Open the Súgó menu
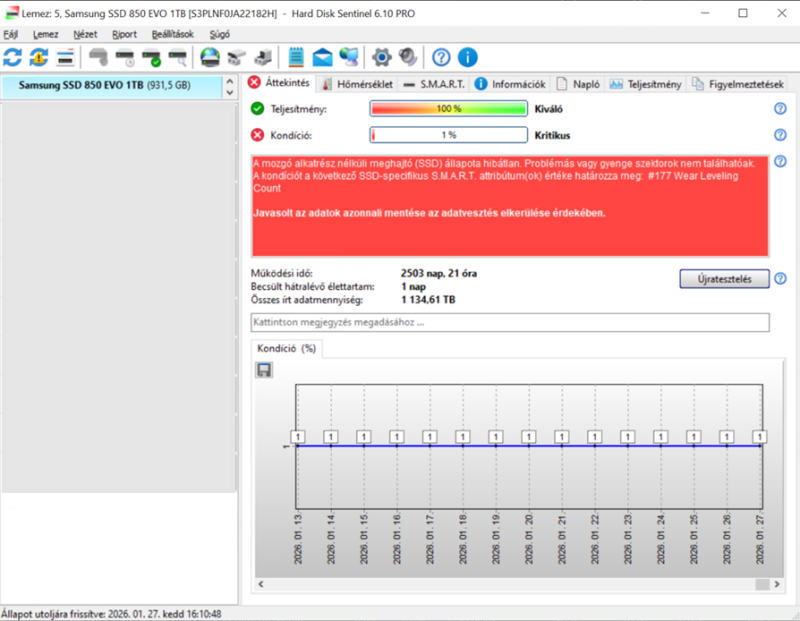The width and height of the screenshot is (800, 621). tap(219, 34)
